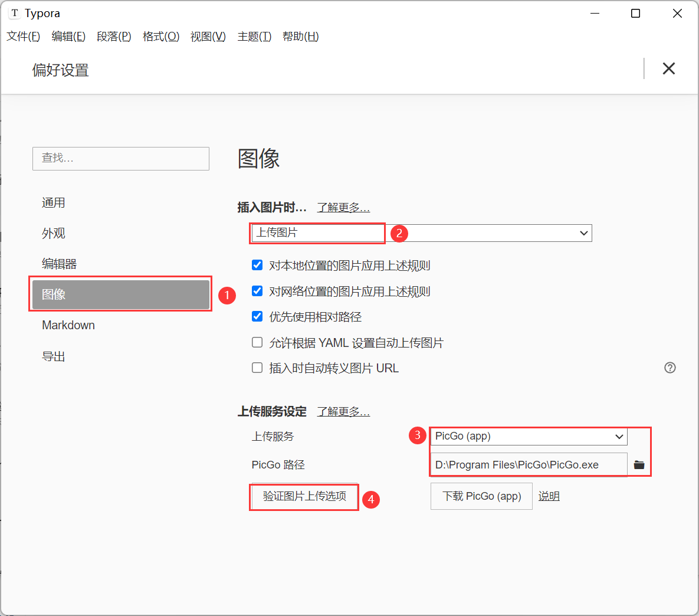
Task: Click the PicGo 路径 label
Action: tap(278, 465)
